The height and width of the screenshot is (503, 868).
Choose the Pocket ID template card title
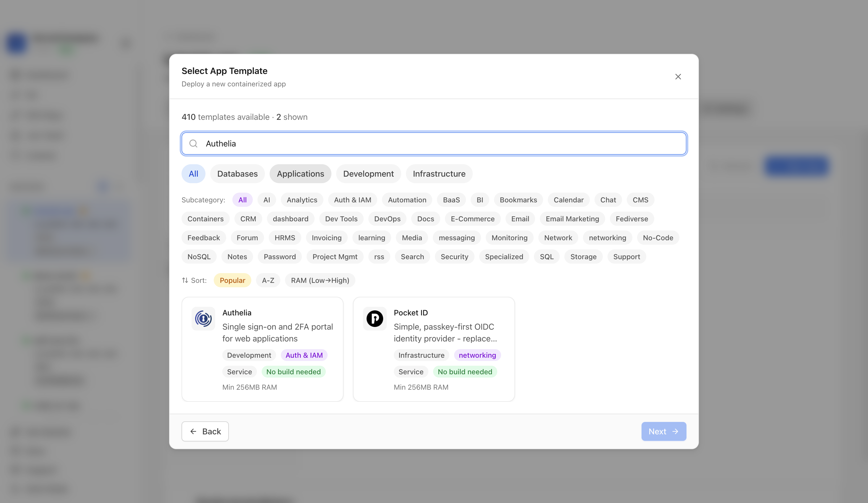point(411,313)
